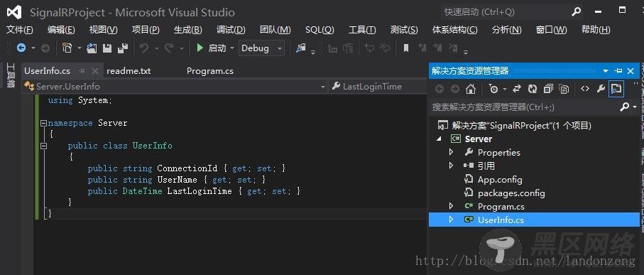Collapse the namespace Server code block
The width and height of the screenshot is (644, 275).
point(43,123)
